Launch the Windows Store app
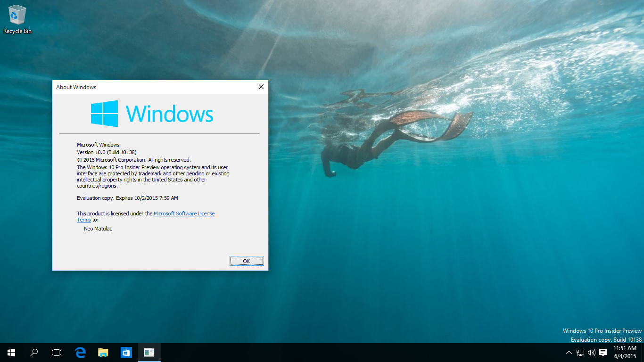 coord(125,352)
